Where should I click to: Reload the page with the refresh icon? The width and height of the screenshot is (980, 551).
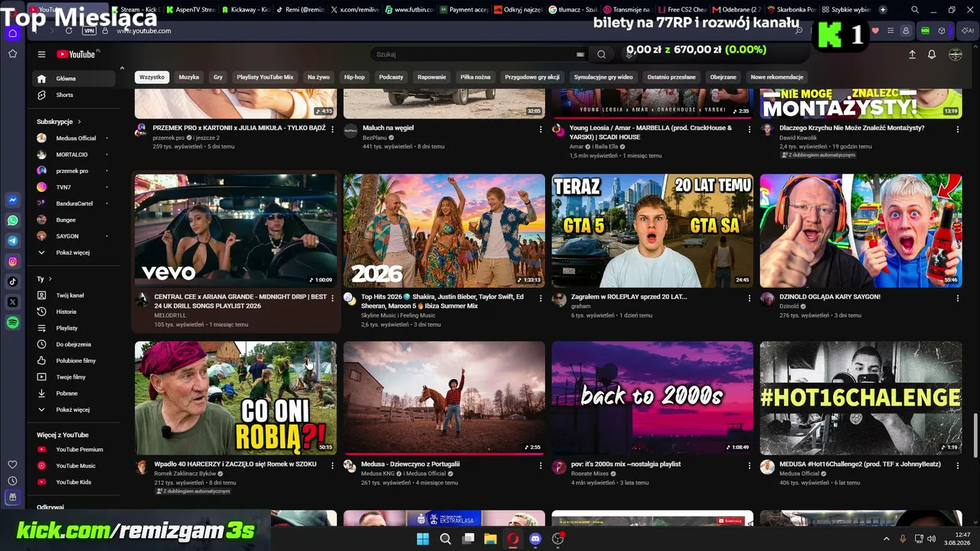[x=69, y=31]
